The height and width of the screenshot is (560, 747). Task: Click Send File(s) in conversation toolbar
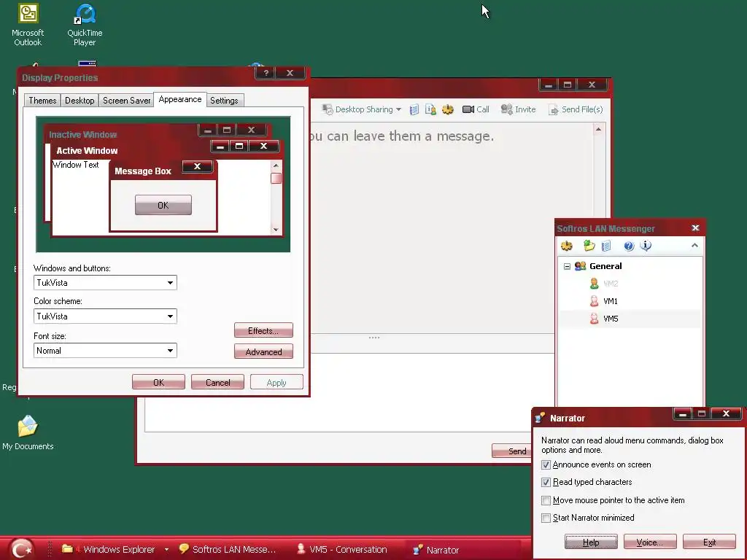[576, 109]
